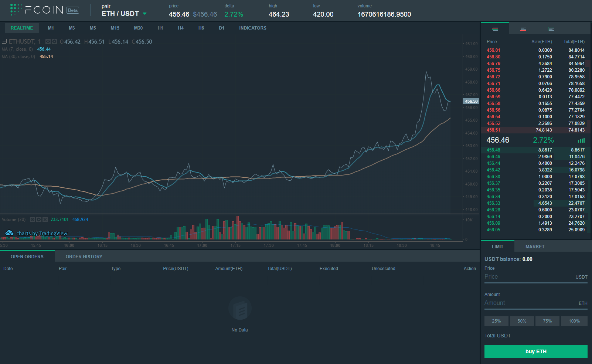Toggle ETHUSDT series visibility eye

48,42
